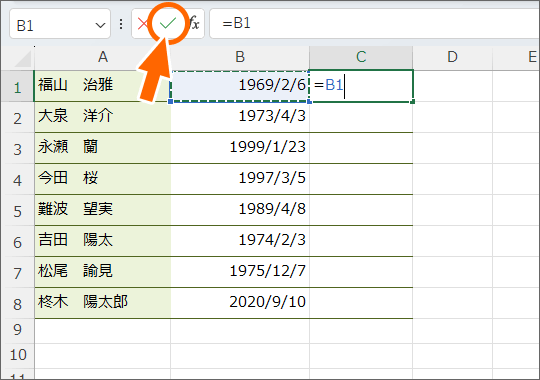540x380 pixels.
Task: Select column A header
Action: (103, 57)
